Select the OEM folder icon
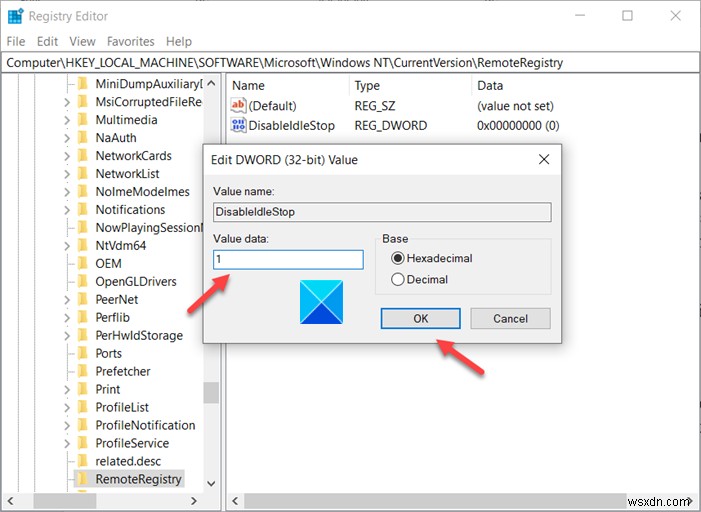This screenshot has width=701, height=512. tap(83, 263)
